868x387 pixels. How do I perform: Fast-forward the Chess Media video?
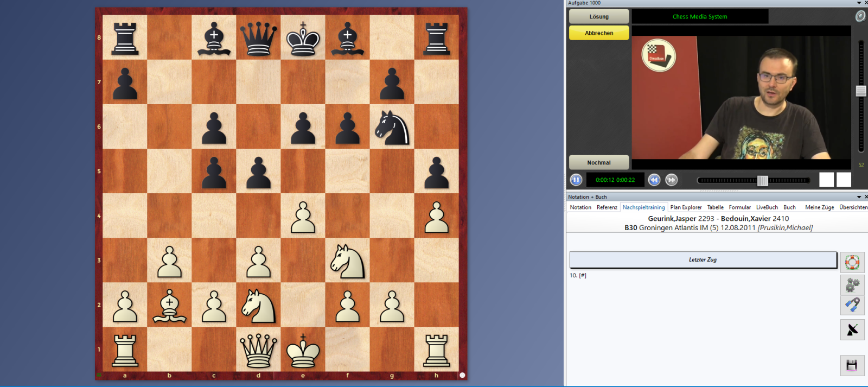[x=672, y=180]
